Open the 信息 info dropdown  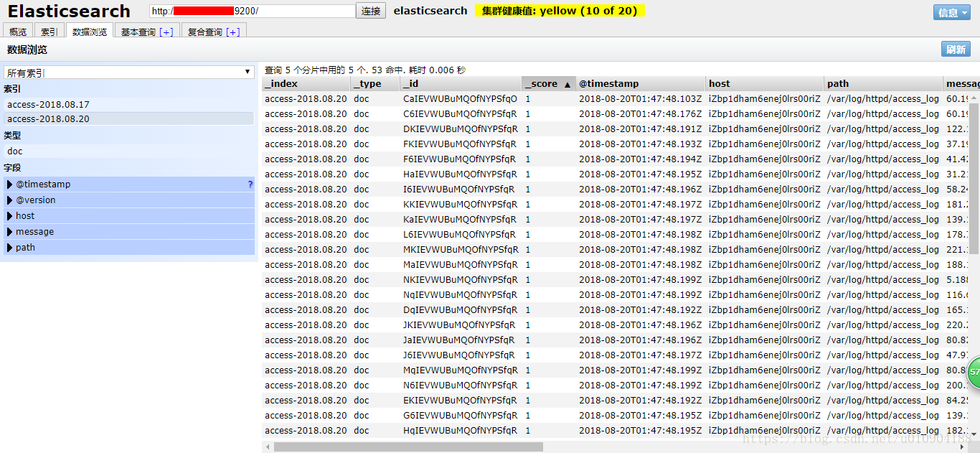pos(952,12)
